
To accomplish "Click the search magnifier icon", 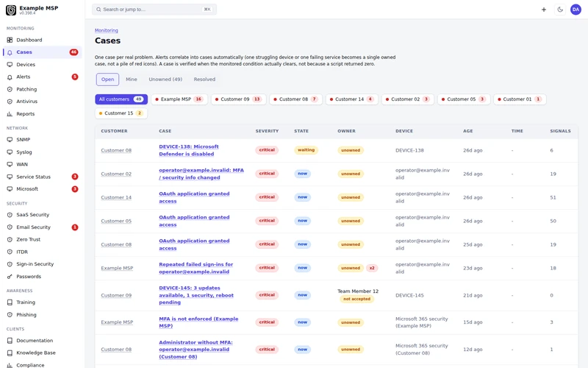I will tap(98, 10).
